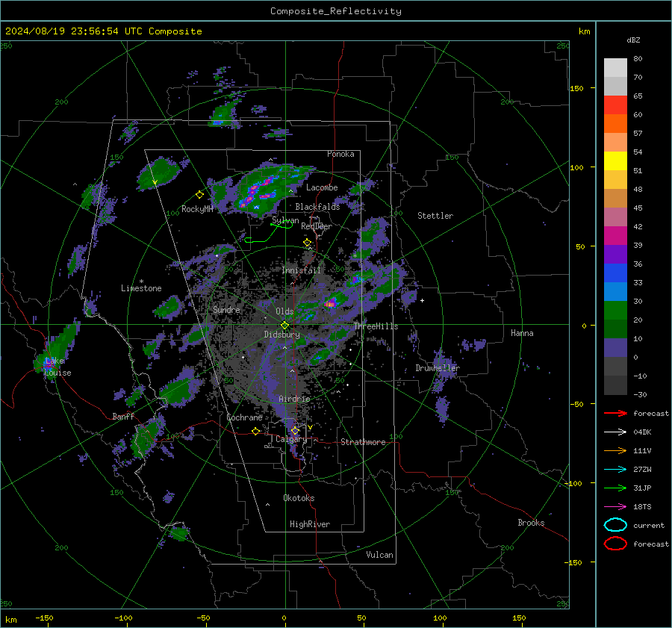Select the orange 60 dBZ legend swatch
The width and height of the screenshot is (672, 628).
[x=615, y=123]
